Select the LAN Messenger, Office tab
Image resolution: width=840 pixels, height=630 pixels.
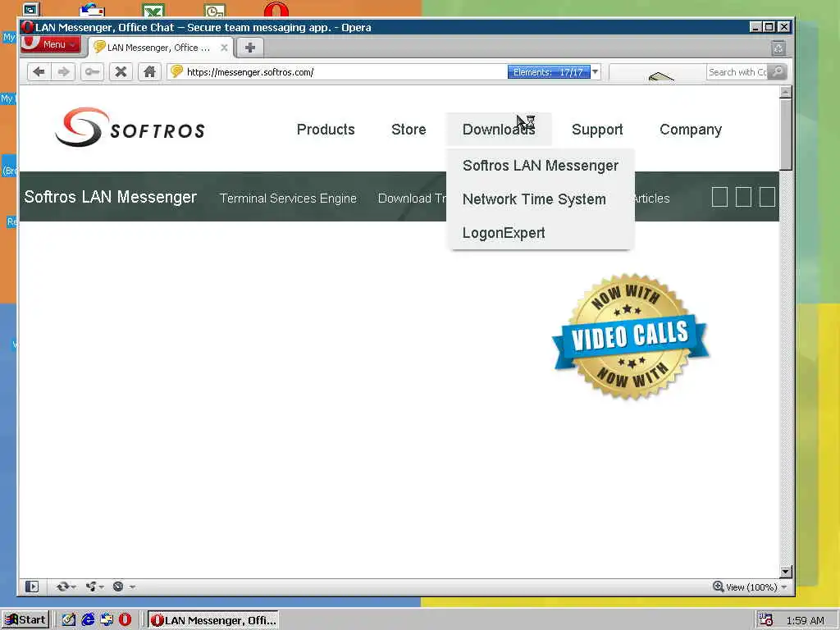[x=159, y=48]
